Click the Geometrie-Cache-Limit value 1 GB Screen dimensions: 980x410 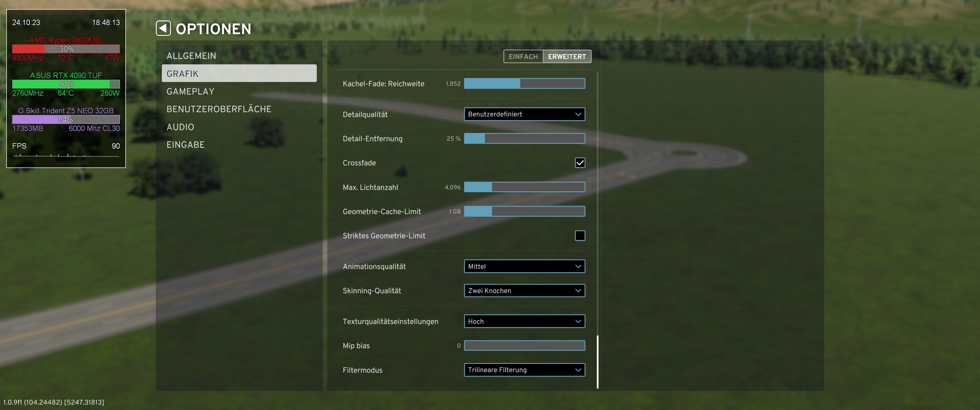(455, 212)
